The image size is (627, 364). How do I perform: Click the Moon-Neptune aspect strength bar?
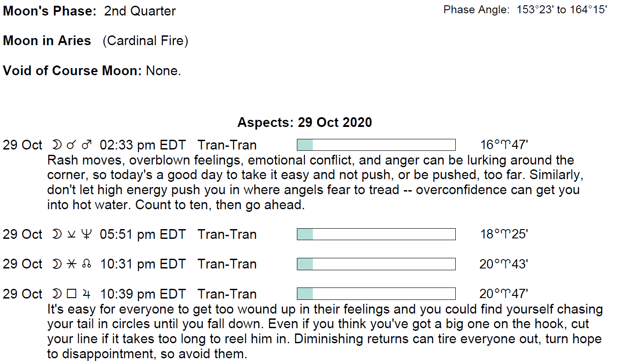click(x=376, y=234)
